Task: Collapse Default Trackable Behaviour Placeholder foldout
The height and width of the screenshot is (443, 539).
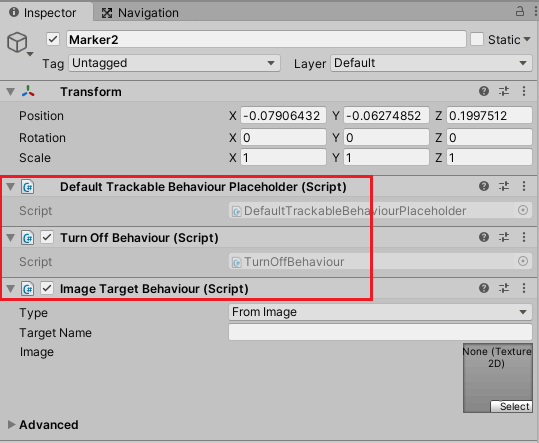Action: tap(11, 187)
